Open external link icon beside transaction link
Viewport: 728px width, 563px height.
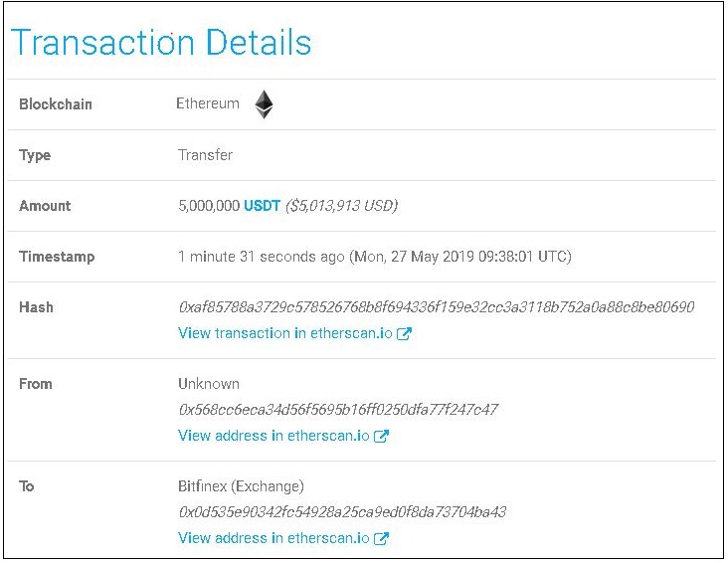coord(404,333)
